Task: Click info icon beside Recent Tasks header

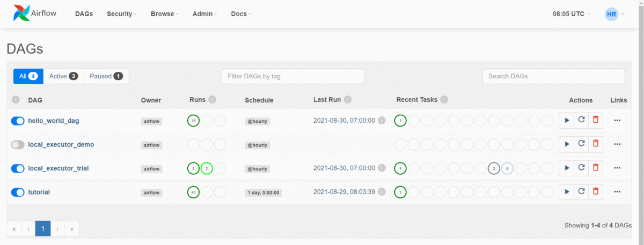Action: pyautogui.click(x=444, y=100)
